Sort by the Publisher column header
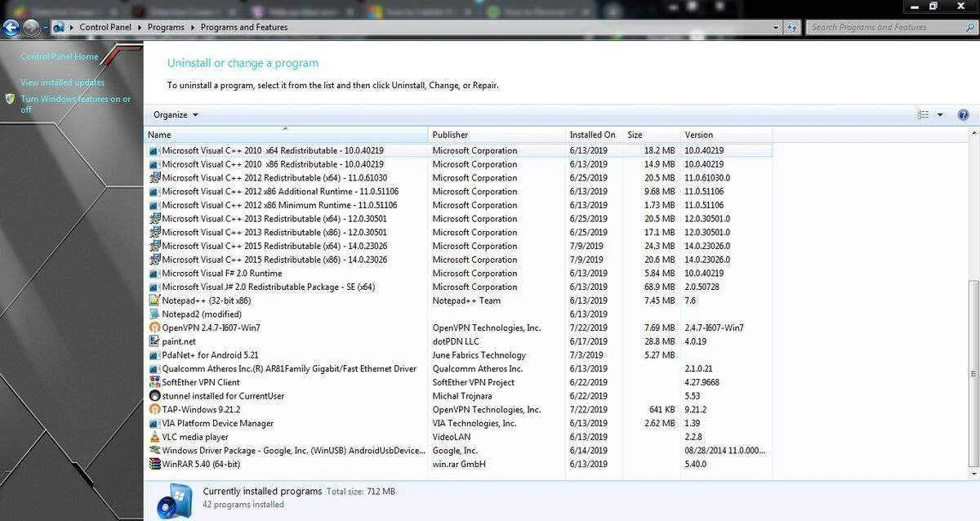This screenshot has width=980, height=521. coord(497,135)
